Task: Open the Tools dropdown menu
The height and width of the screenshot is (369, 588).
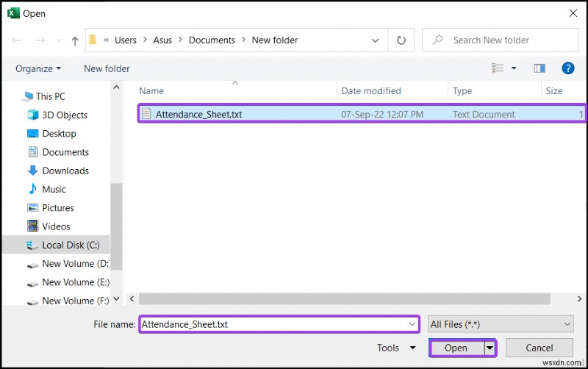Action: click(396, 348)
